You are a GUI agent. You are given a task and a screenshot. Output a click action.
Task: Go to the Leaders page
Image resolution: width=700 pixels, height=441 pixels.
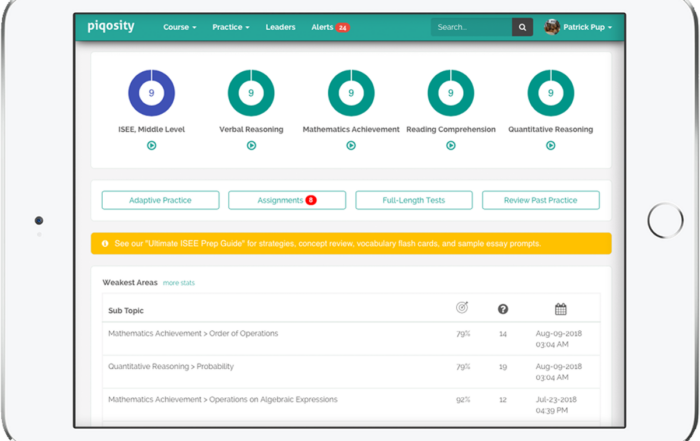(x=280, y=27)
